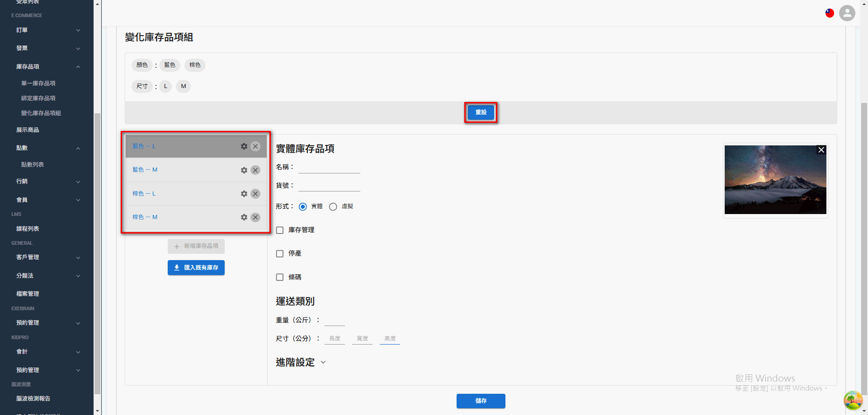
Task: Click the 藍色 color chip
Action: pos(170,65)
